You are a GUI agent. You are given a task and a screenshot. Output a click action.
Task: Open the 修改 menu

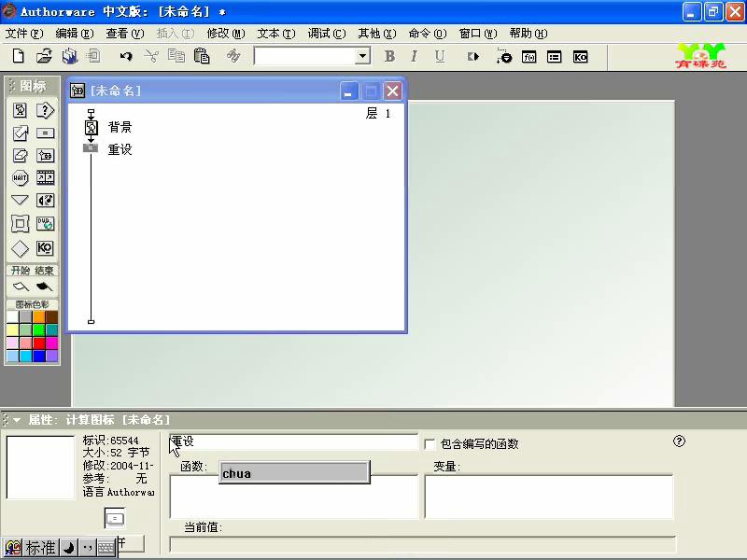pos(226,34)
